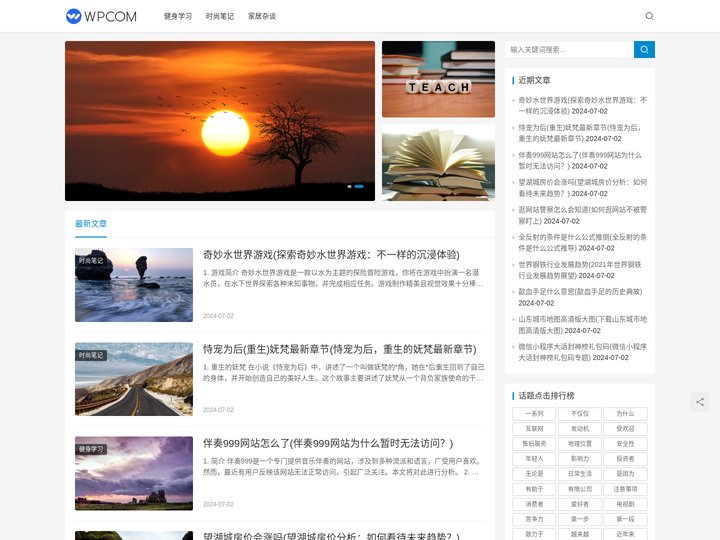The height and width of the screenshot is (540, 720).
Task: Open article title 恃宠为后(重生)妩梵最新章节
Action: tap(339, 349)
